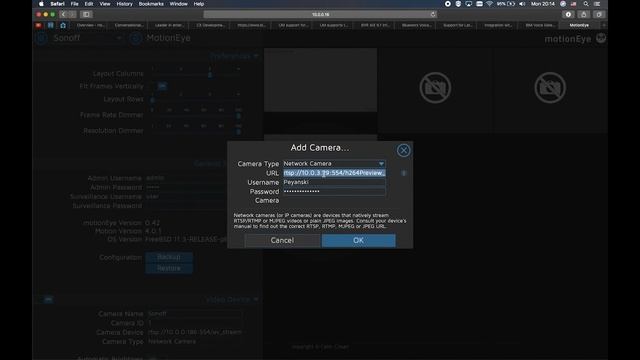Click the third no-camera placeholder icon

550,88
